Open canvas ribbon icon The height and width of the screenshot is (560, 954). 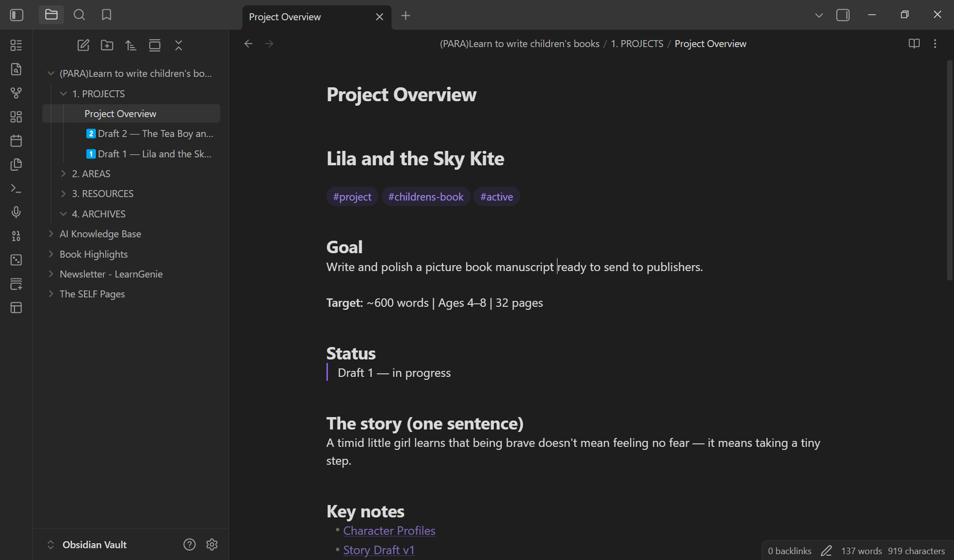pyautogui.click(x=16, y=117)
